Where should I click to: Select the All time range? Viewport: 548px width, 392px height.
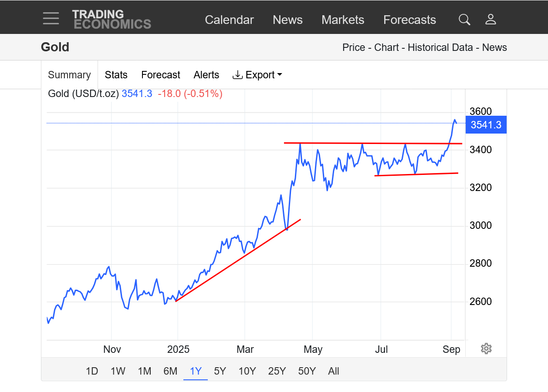coord(334,371)
